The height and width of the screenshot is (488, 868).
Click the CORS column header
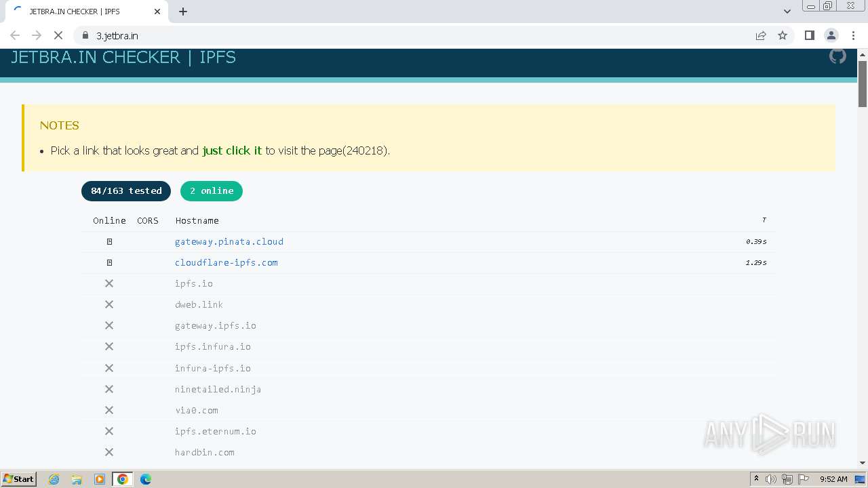coord(148,220)
